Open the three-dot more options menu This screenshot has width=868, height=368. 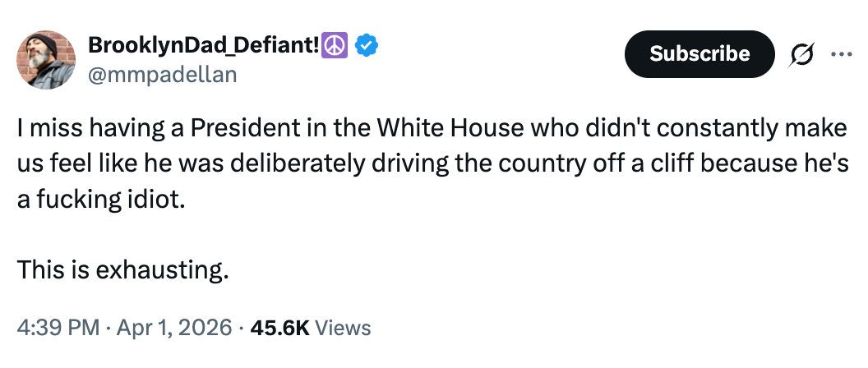click(x=842, y=54)
